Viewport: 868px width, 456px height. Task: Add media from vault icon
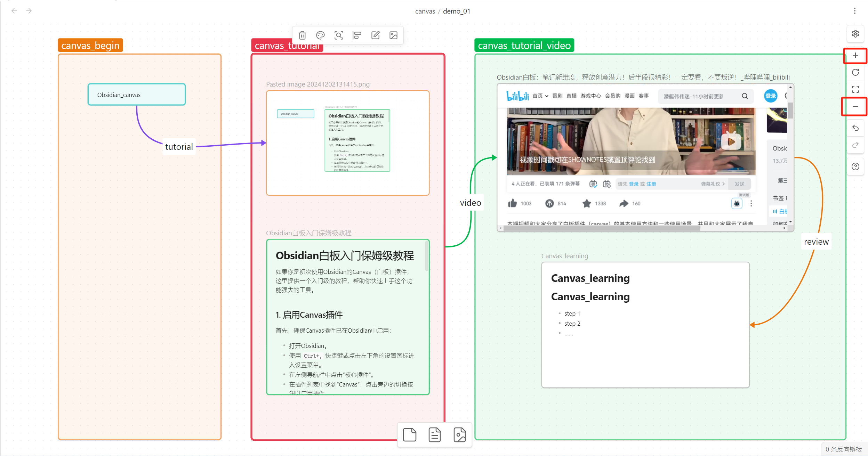tap(459, 435)
